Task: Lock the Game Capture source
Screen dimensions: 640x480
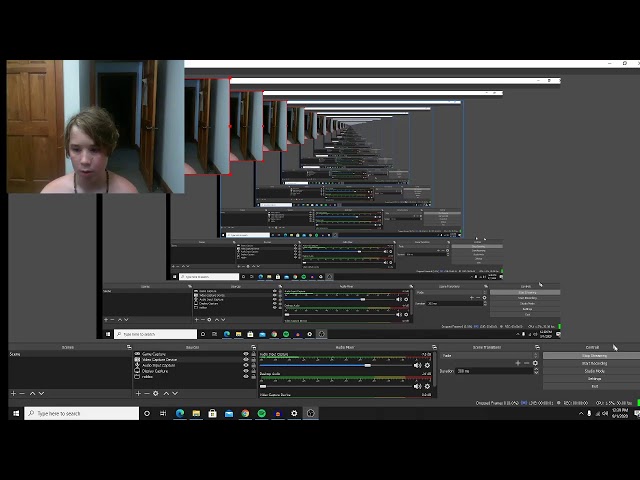Action: (x=253, y=354)
